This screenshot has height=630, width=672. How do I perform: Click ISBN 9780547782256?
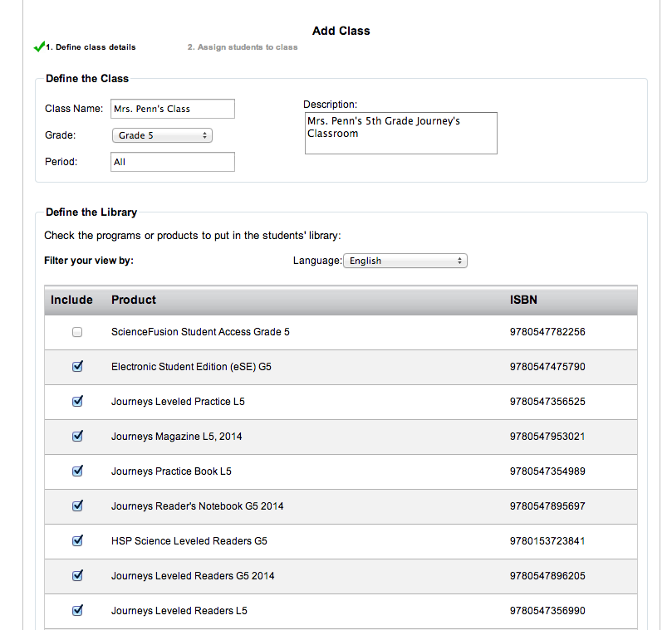pos(547,332)
